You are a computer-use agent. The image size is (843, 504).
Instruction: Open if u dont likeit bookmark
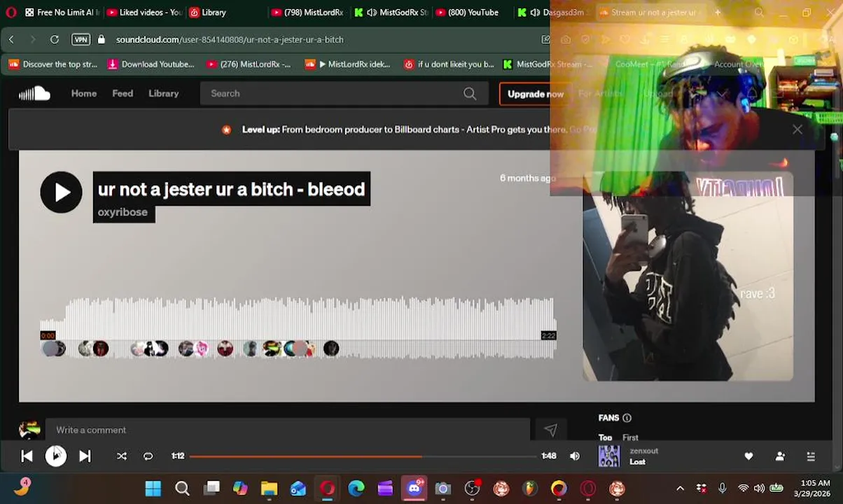pos(449,64)
